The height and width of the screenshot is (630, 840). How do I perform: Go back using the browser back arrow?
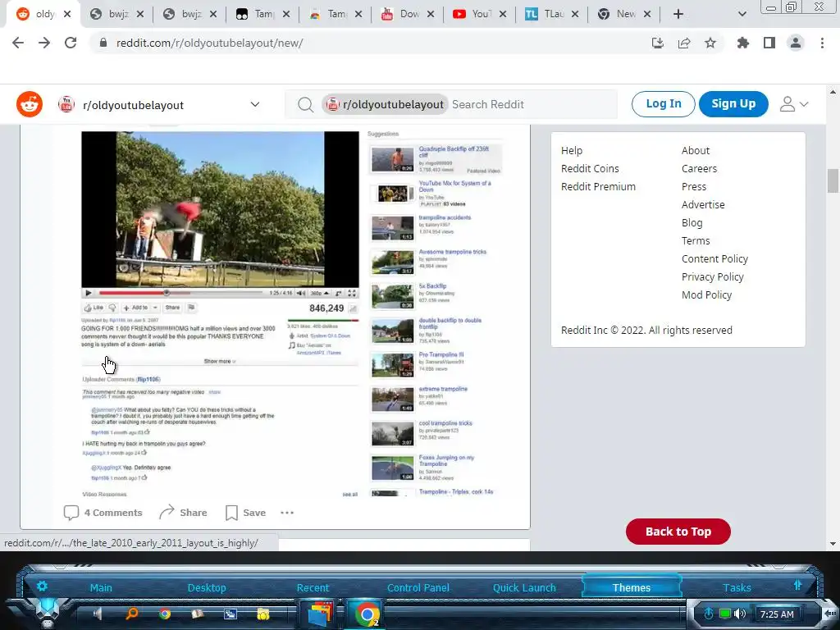coord(18,43)
